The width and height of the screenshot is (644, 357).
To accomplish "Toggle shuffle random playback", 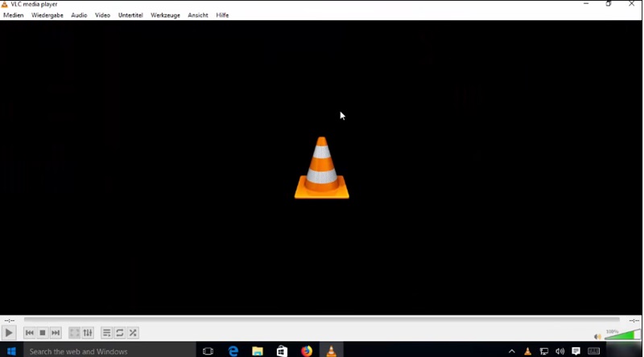I will (x=133, y=333).
